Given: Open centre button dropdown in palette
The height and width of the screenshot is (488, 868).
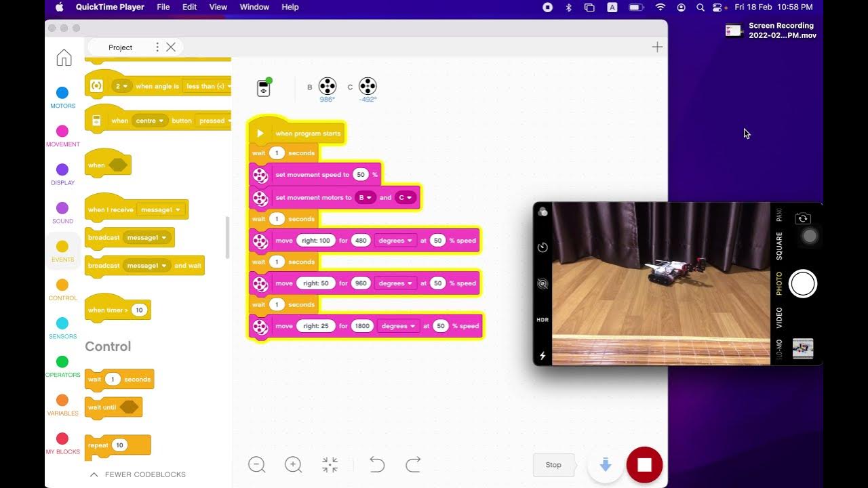Looking at the screenshot, I should pos(149,121).
